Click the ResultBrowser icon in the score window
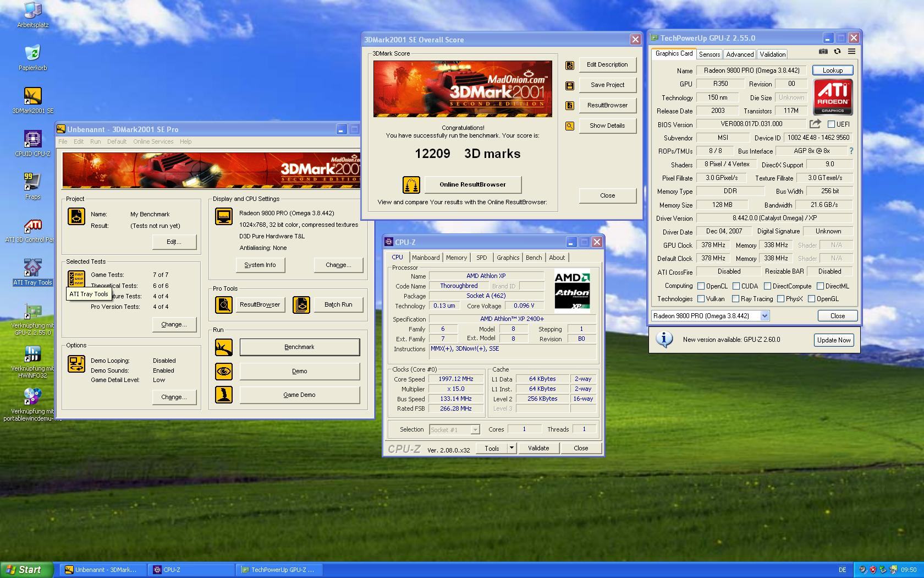Screen dimensions: 924x578 [x=570, y=106]
